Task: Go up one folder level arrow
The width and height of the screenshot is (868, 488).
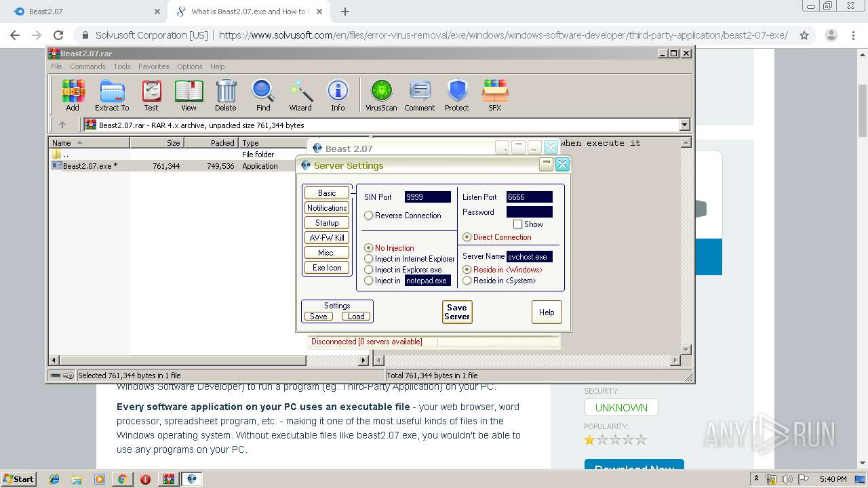Action: pyautogui.click(x=62, y=125)
